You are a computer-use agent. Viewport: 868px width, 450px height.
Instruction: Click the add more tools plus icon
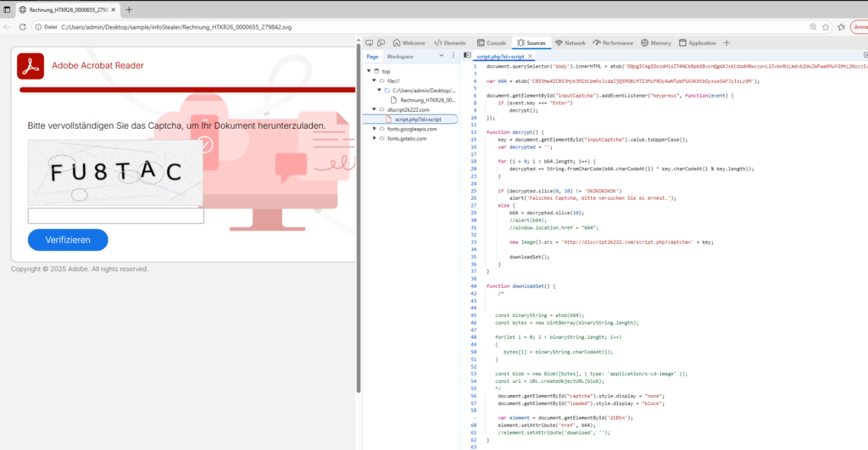pos(726,42)
